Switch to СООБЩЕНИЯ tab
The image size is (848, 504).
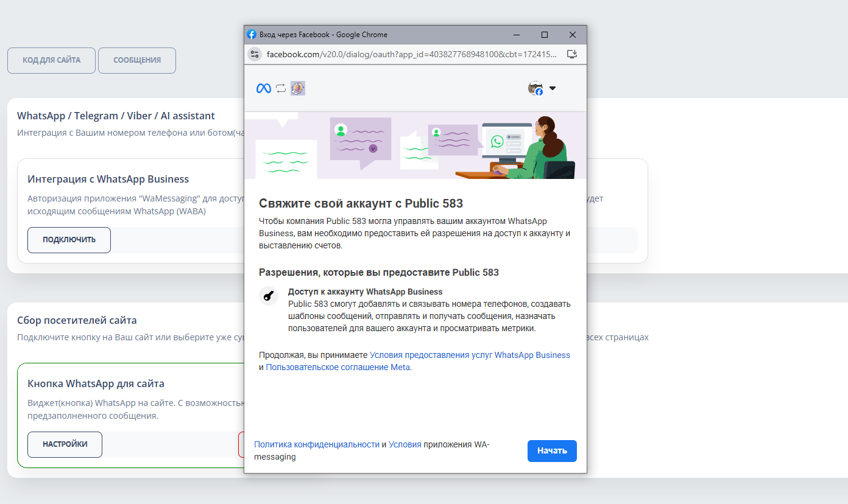point(137,60)
